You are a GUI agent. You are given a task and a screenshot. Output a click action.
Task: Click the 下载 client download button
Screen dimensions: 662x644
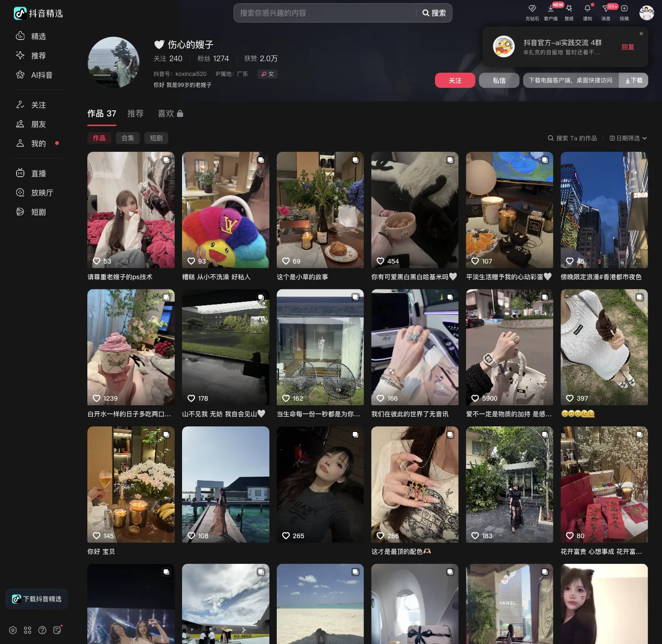633,80
